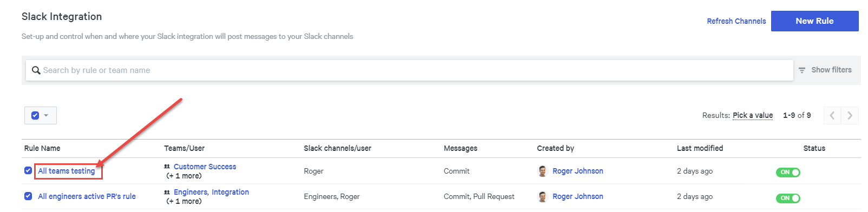
Task: Open the bulk selection dropdown arrow
Action: click(46, 115)
